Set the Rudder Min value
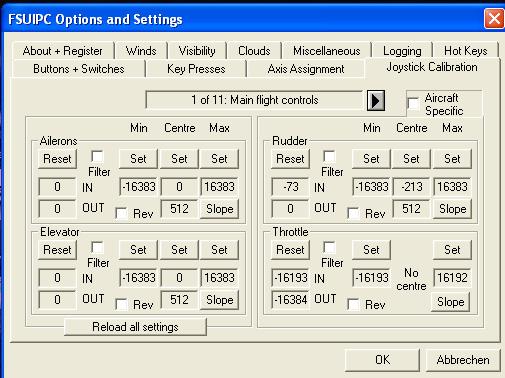 (371, 159)
